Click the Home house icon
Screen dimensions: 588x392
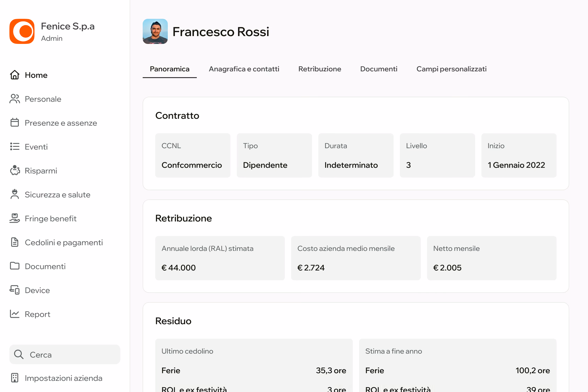pyautogui.click(x=15, y=75)
